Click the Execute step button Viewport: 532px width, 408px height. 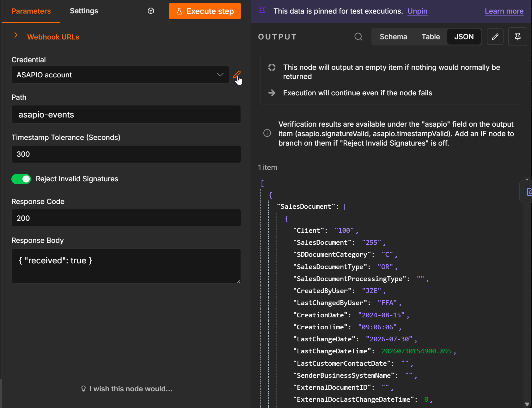(205, 11)
